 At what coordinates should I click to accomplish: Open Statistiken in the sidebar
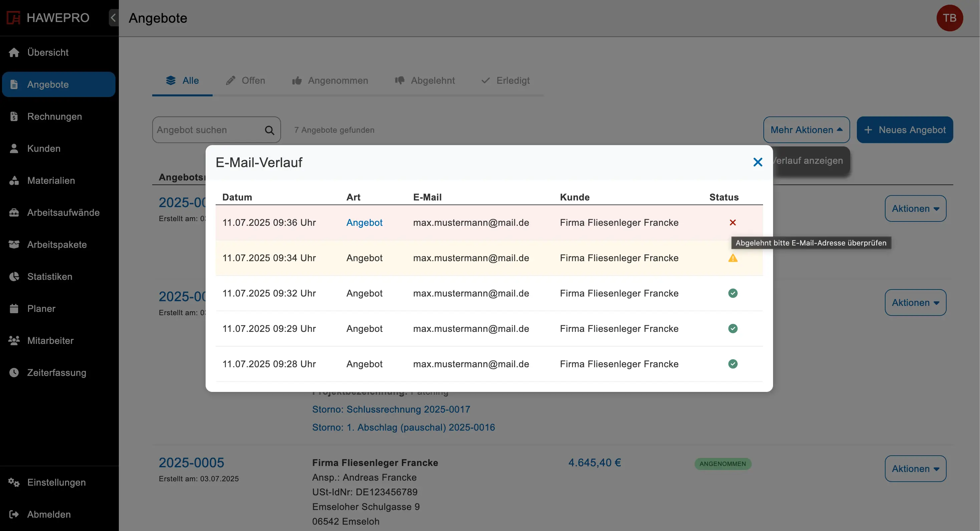(59, 276)
